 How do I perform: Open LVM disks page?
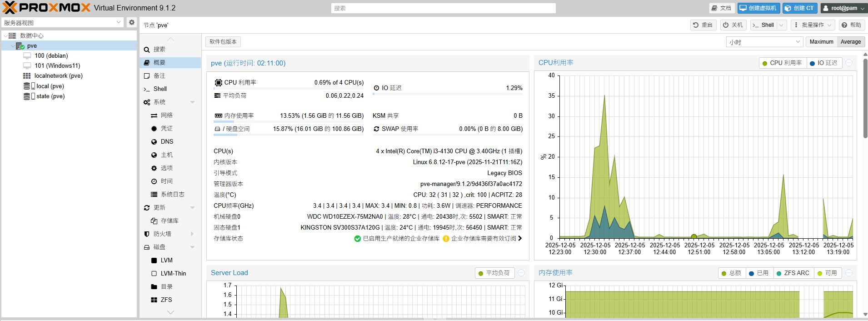[170, 260]
